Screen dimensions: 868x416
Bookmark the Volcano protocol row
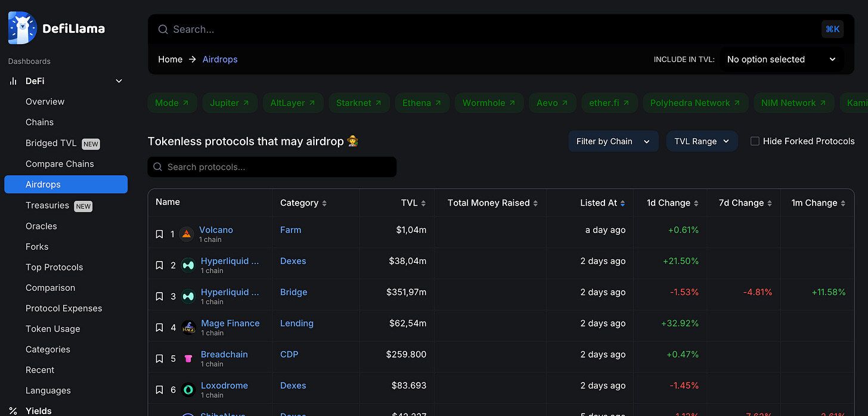pos(159,234)
